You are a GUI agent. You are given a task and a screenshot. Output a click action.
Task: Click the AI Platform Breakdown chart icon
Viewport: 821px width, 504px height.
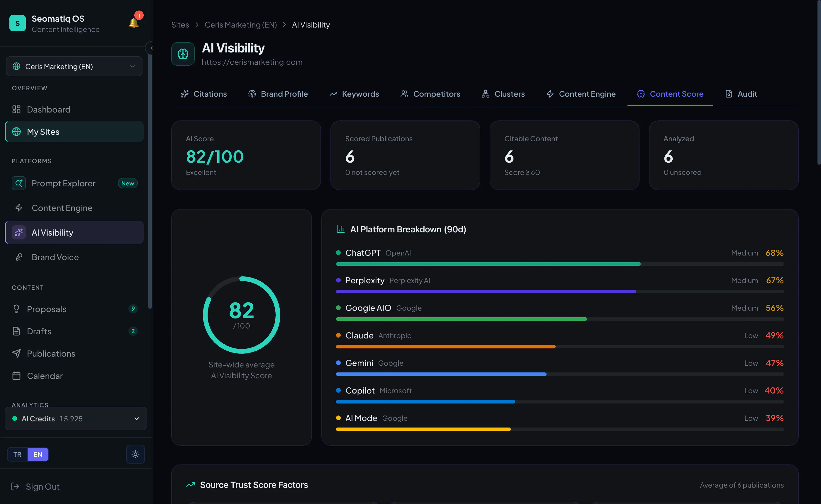[x=340, y=229]
